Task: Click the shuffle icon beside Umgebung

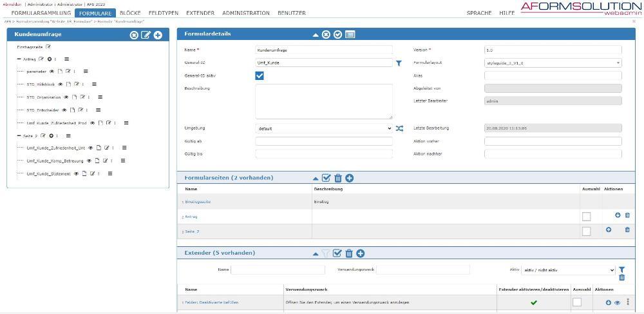Action: 399,128
